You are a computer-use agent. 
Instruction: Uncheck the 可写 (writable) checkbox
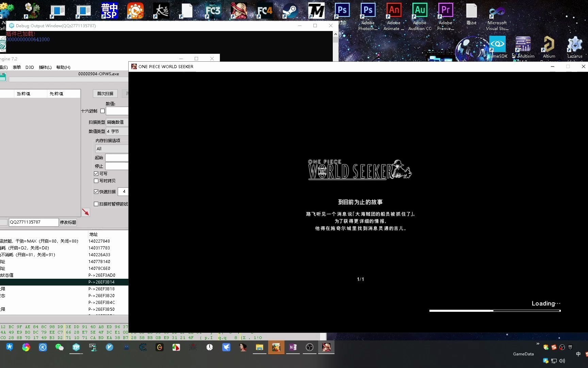pyautogui.click(x=96, y=173)
